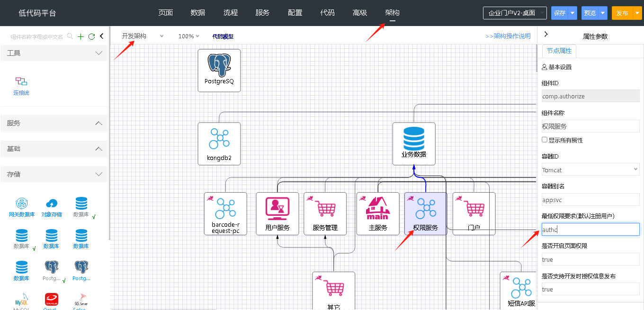Open the 配置 menu
Viewport: 644px width, 310px height.
(x=295, y=13)
